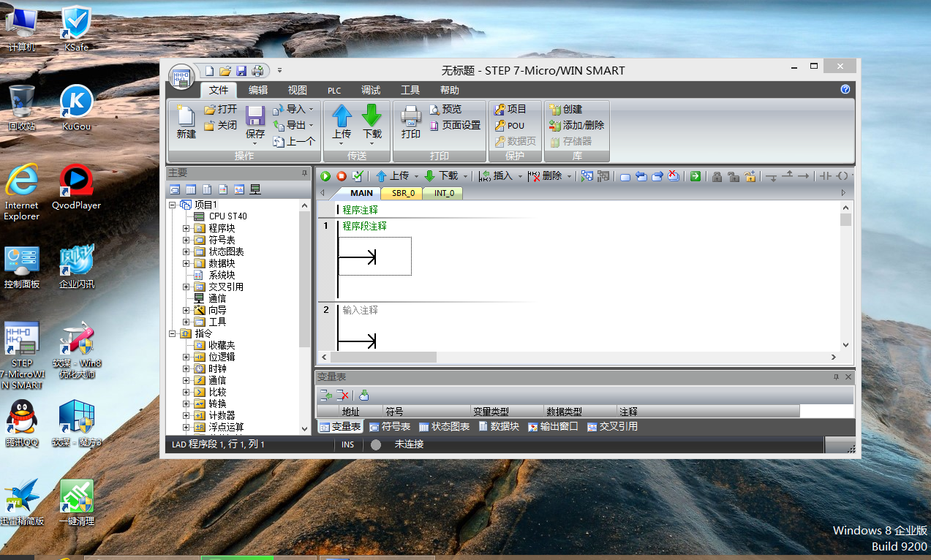Click the blue help question mark icon
Screen dimensions: 931x560
845,89
